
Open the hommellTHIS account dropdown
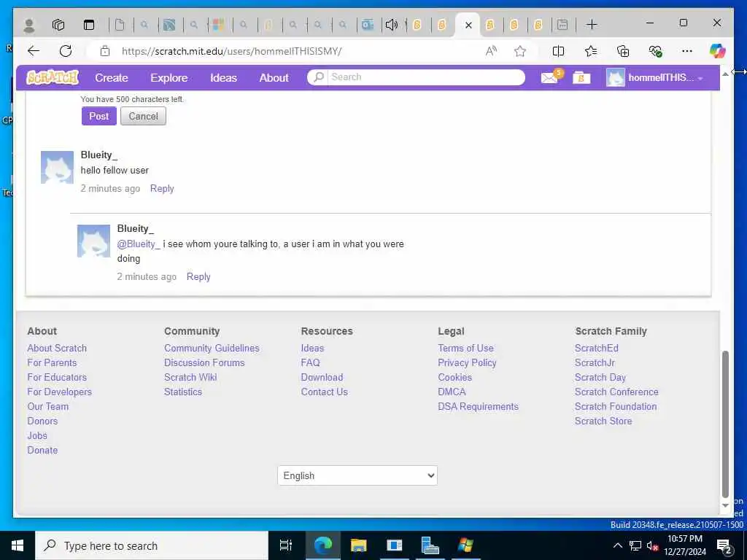[656, 77]
